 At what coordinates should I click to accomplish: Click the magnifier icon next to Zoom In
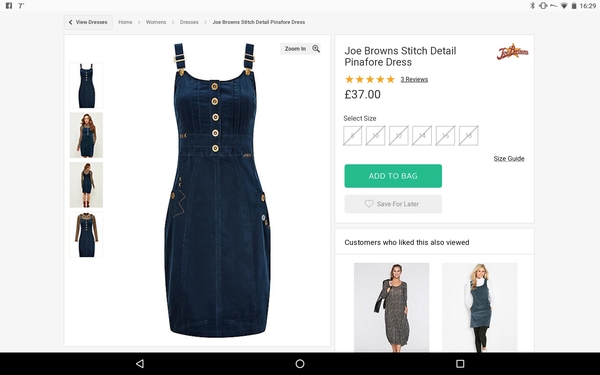[x=316, y=49]
